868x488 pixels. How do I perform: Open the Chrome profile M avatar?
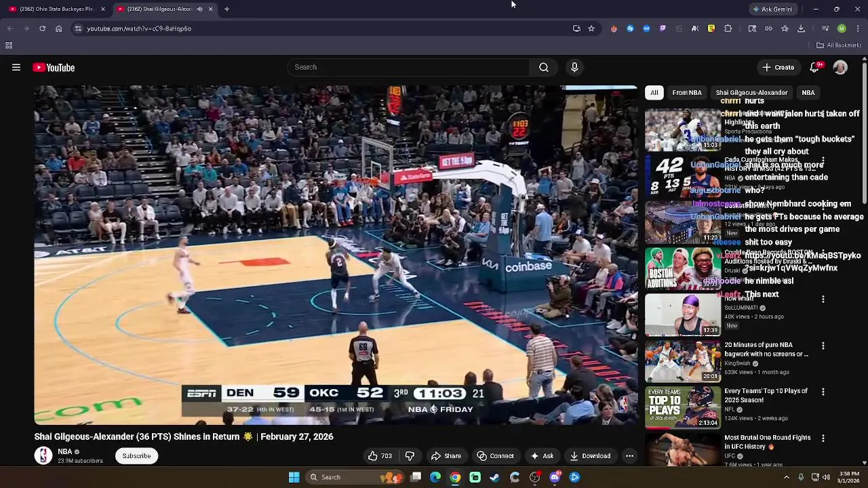842,28
